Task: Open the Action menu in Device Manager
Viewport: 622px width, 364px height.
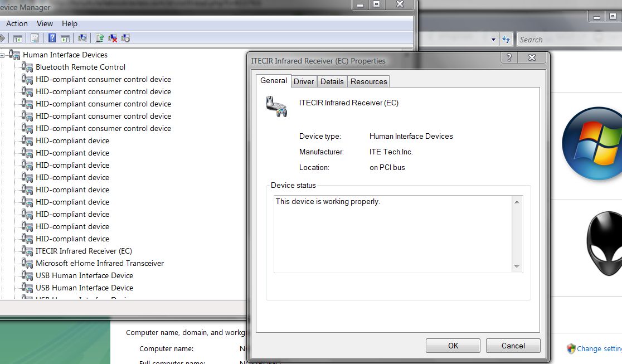Action: click(17, 23)
